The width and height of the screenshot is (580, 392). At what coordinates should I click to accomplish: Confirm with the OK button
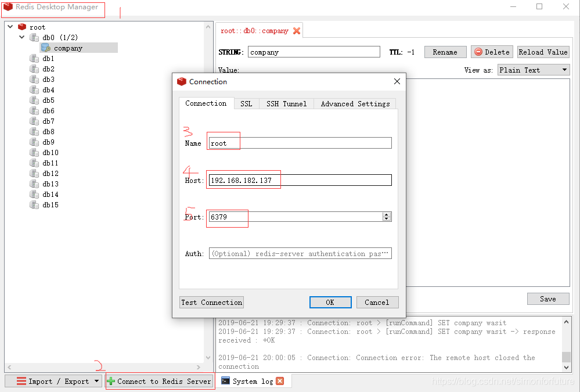[330, 303]
